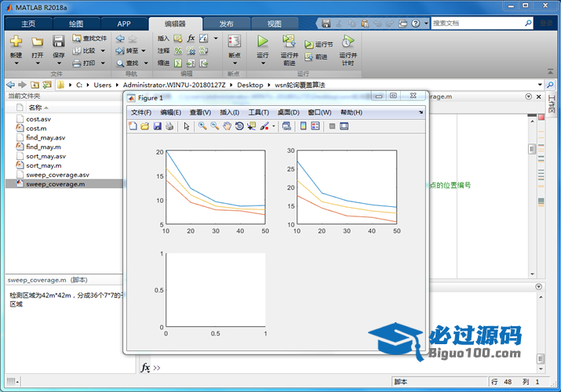Click the browse for folder icon
This screenshot has width=561, height=392.
click(x=47, y=85)
